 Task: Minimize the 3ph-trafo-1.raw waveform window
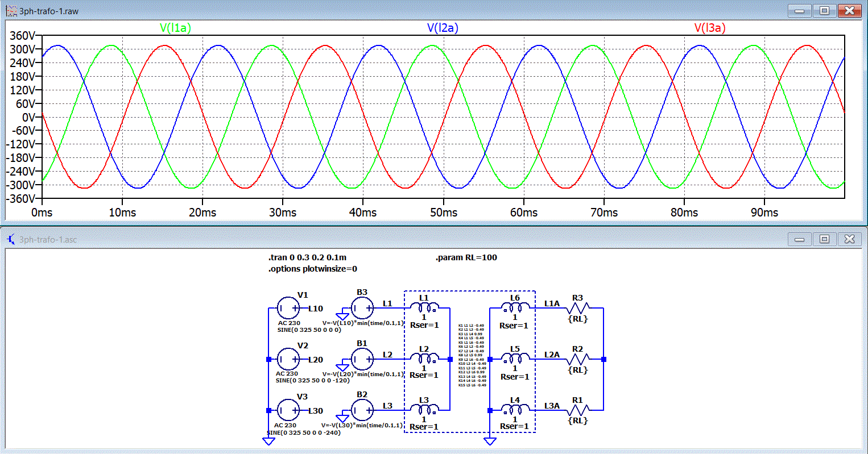[x=800, y=11]
